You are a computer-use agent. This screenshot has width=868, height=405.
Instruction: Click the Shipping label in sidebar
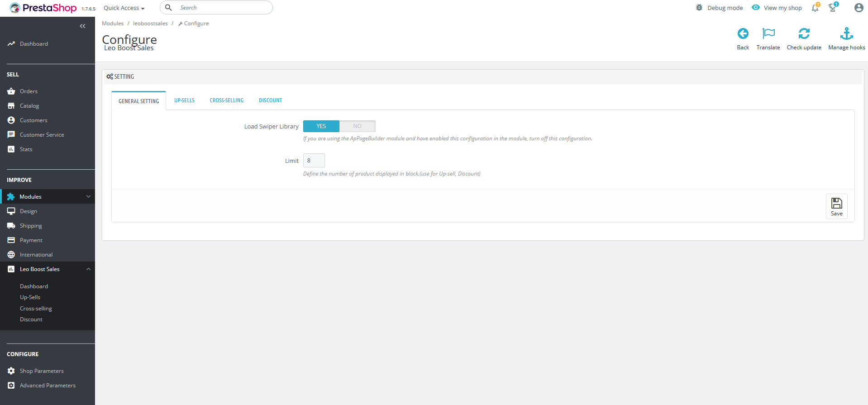pyautogui.click(x=31, y=226)
